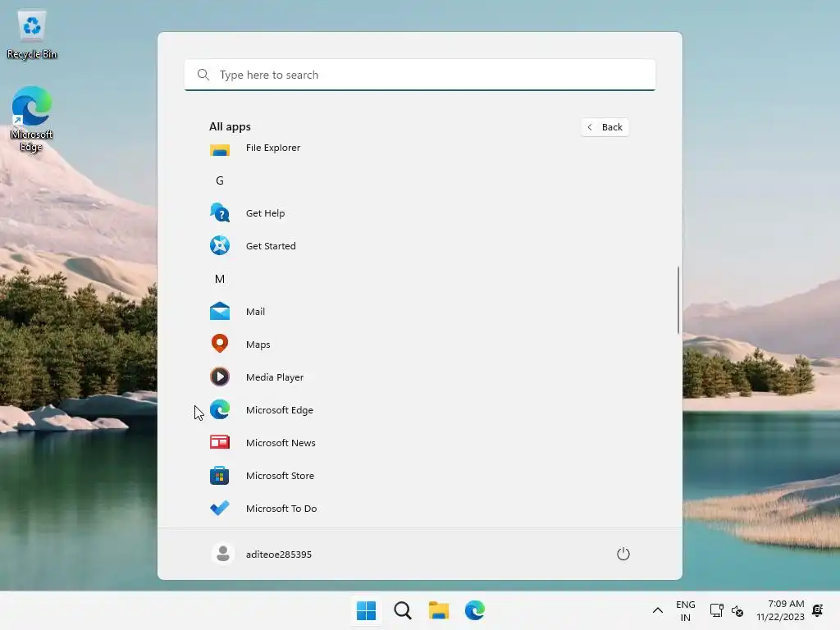840x630 pixels.
Task: Open Microsoft To Do checkmark icon
Action: click(x=220, y=508)
